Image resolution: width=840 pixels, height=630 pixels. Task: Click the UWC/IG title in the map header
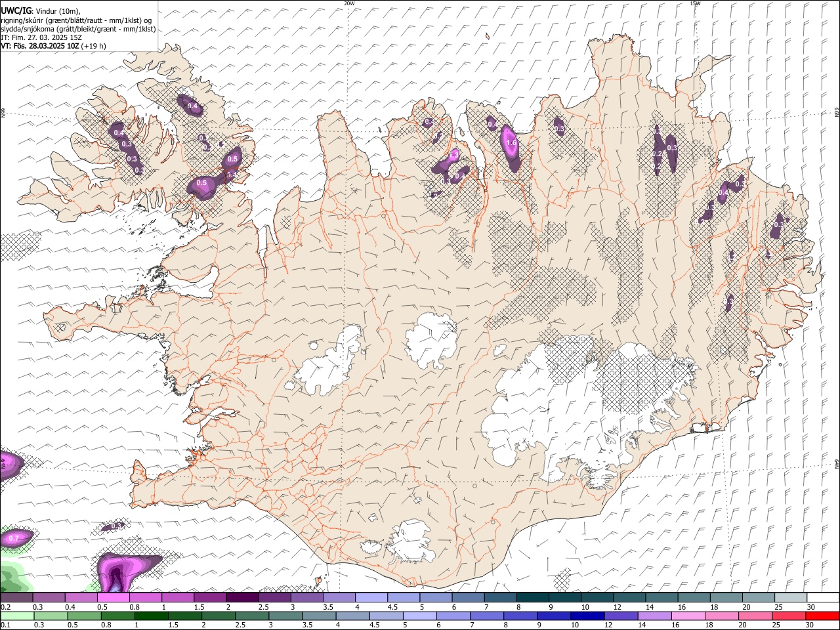click(16, 11)
